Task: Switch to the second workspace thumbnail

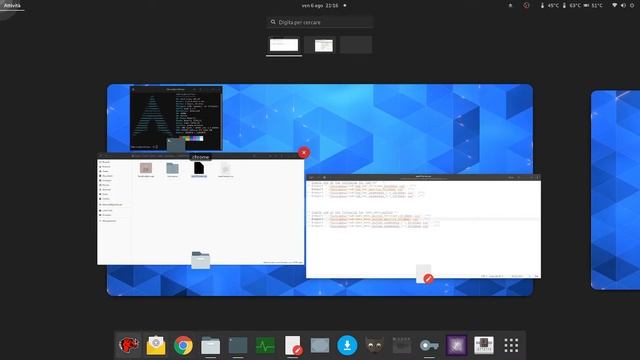Action: (x=320, y=45)
